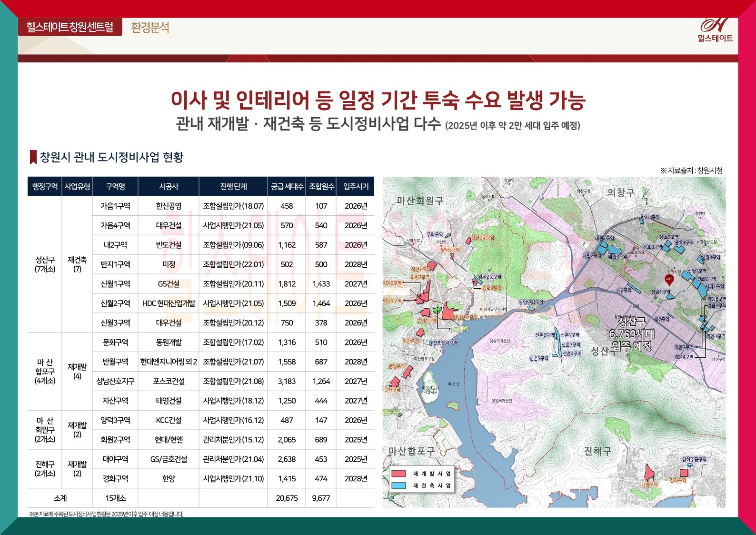Click the 의창구 label on the map
This screenshot has width=756, height=535.
[x=621, y=193]
